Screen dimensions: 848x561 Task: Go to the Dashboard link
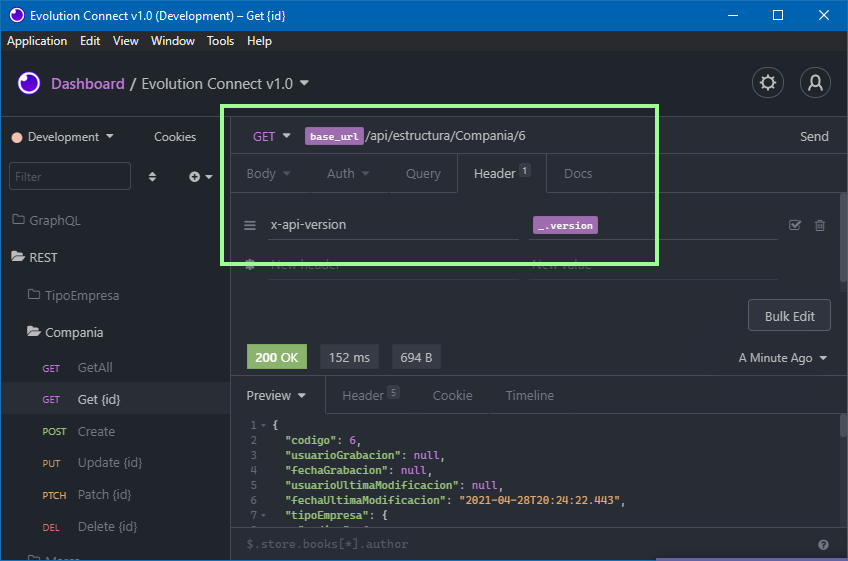tap(88, 84)
